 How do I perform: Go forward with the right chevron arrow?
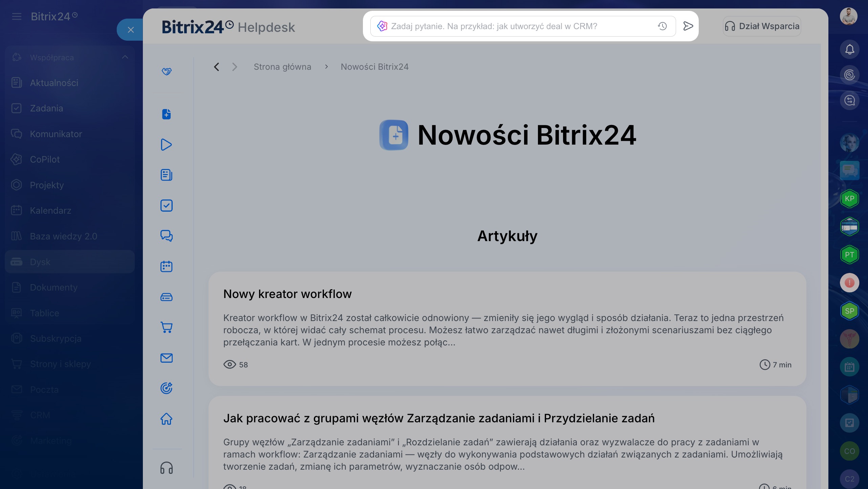[x=235, y=67]
